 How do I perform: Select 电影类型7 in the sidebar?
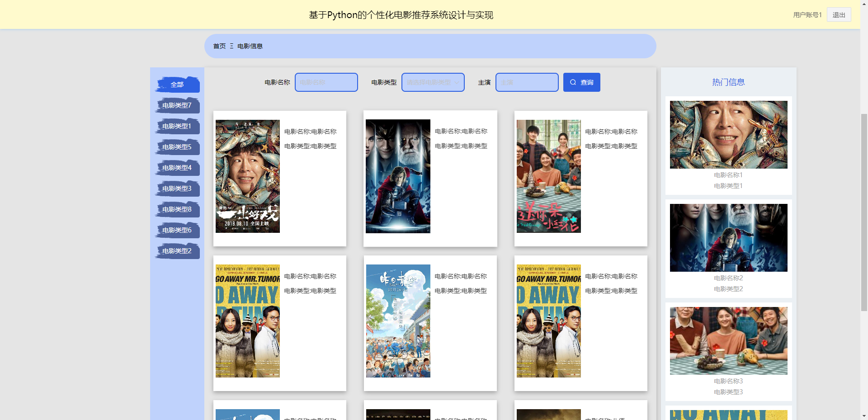177,105
